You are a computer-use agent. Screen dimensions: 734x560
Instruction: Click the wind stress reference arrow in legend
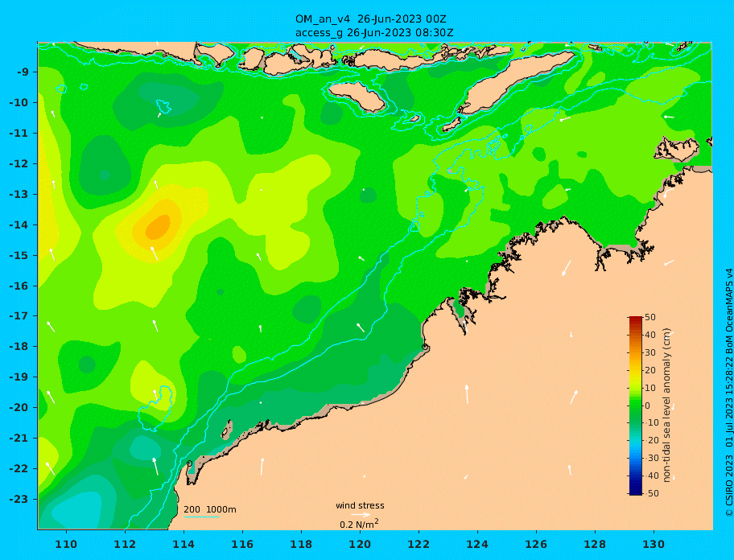[361, 515]
